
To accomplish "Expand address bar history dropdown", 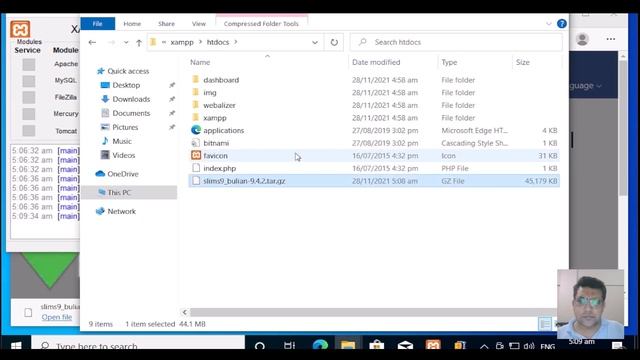I will pyautogui.click(x=315, y=42).
